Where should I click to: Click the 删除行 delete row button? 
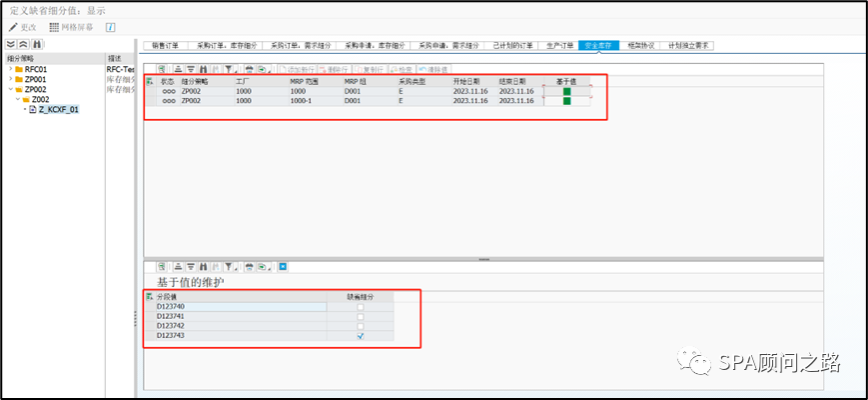[x=334, y=69]
